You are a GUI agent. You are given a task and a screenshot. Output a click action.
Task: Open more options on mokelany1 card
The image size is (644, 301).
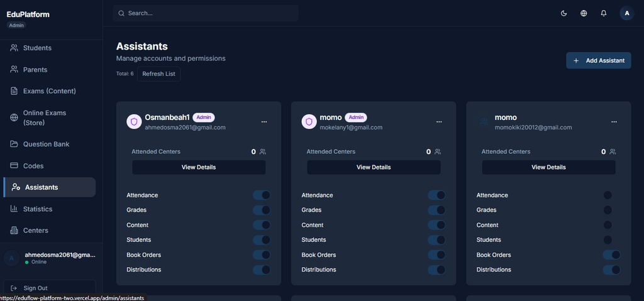click(x=439, y=121)
